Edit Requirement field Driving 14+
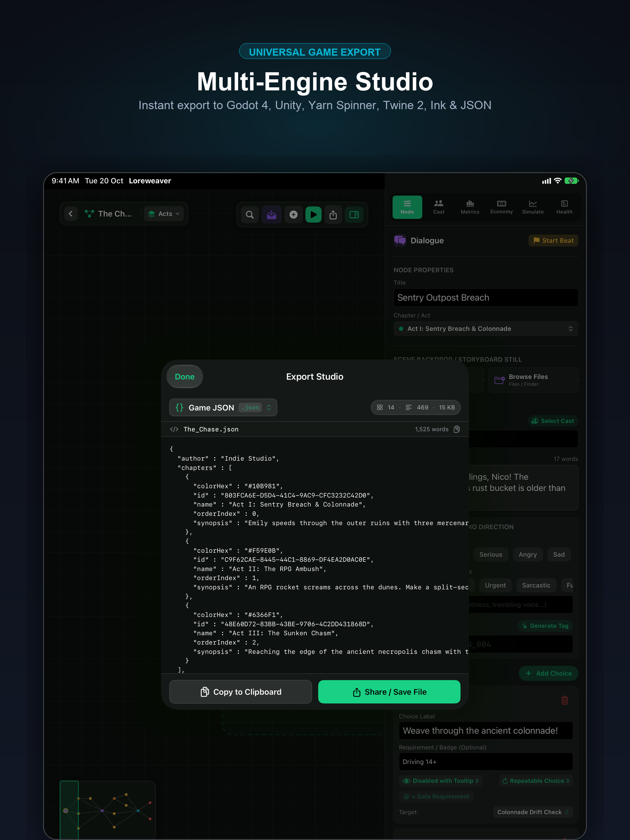Image resolution: width=630 pixels, height=840 pixels. coord(486,762)
